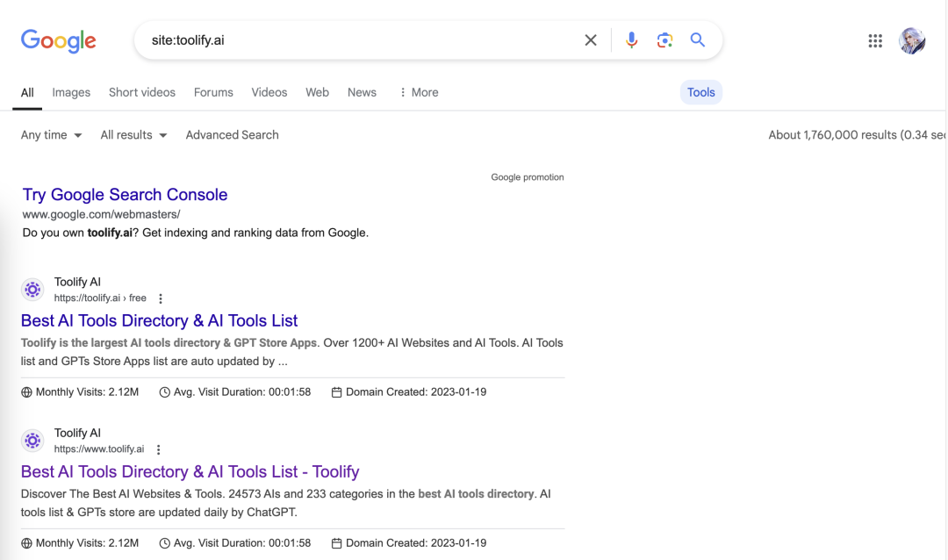Image resolution: width=948 pixels, height=560 pixels.
Task: Click calendar icon of first Domain Created
Action: (337, 391)
